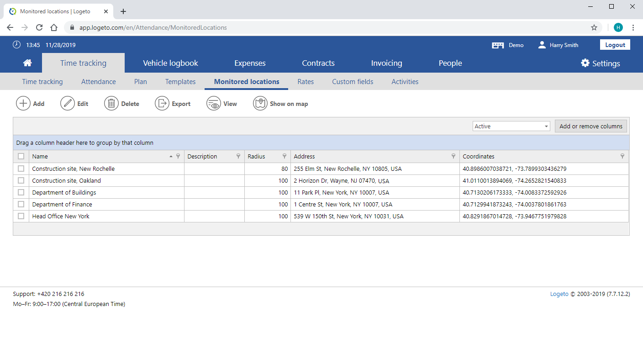
Task: Open filter pin on Name column
Action: pyautogui.click(x=178, y=156)
